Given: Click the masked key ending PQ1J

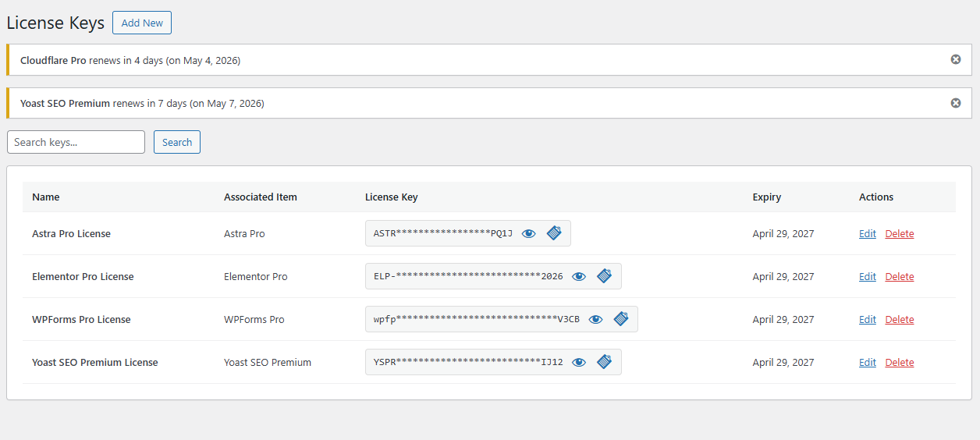Looking at the screenshot, I should 443,233.
